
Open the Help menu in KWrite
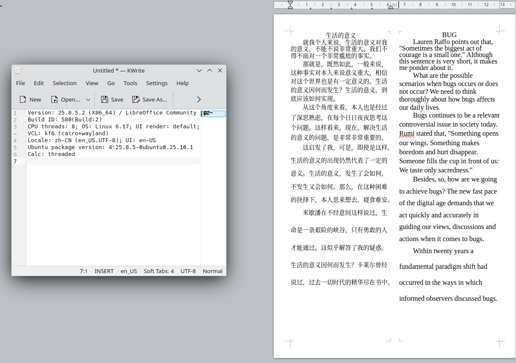coord(182,83)
